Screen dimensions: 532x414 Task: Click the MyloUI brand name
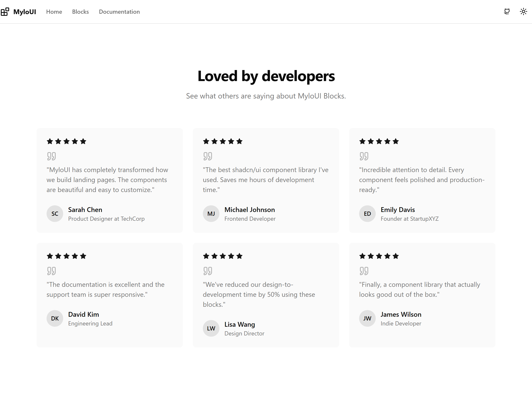coord(25,12)
